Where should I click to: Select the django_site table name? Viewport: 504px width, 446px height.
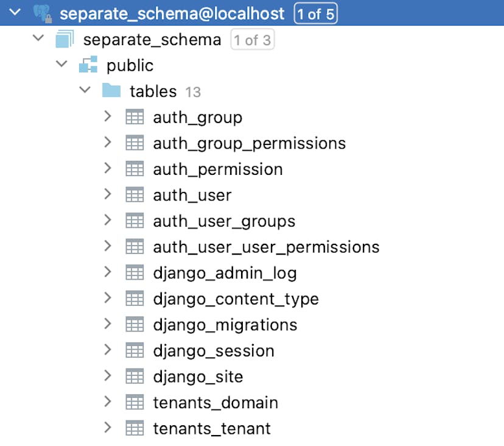[x=199, y=377]
